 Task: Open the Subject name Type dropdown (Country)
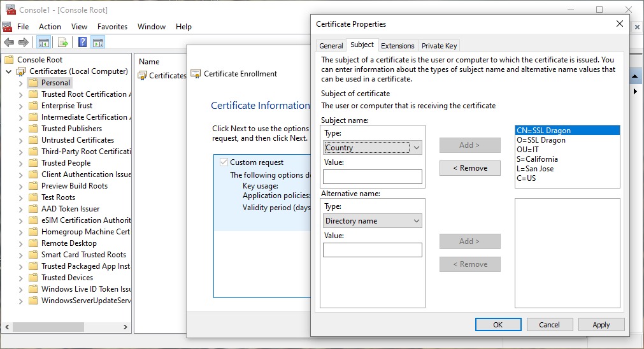373,147
